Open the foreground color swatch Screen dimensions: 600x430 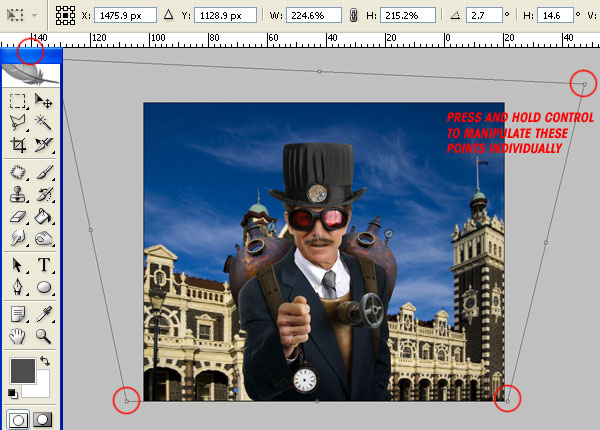(23, 371)
